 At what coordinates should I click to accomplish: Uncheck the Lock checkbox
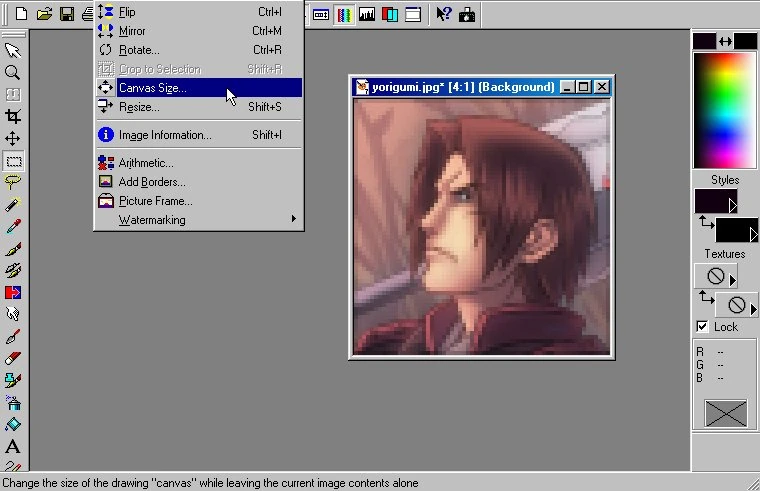[702, 327]
